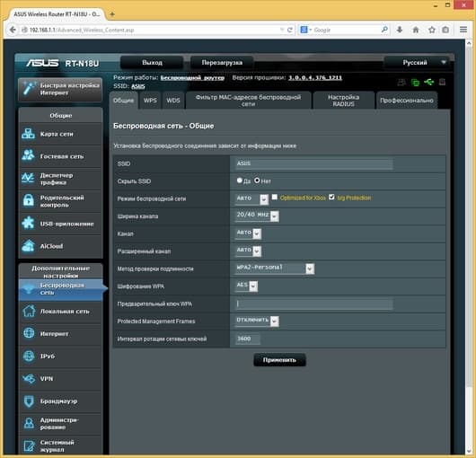Click the green USB status icon

tap(428, 82)
